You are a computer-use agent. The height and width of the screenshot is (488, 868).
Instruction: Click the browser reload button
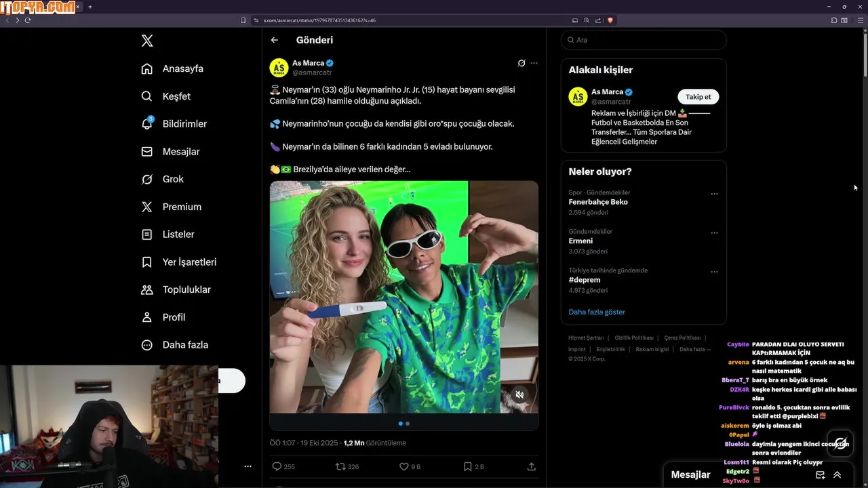click(28, 20)
